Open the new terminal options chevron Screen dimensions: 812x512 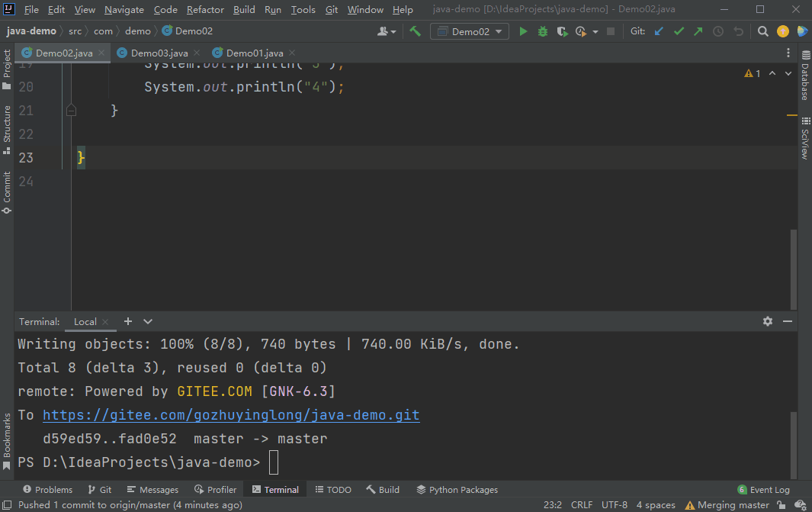click(146, 321)
